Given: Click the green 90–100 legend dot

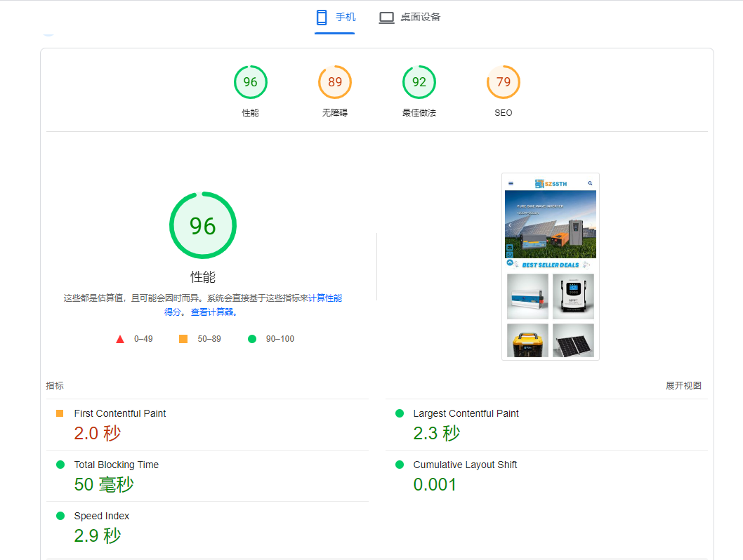Looking at the screenshot, I should point(252,338).
